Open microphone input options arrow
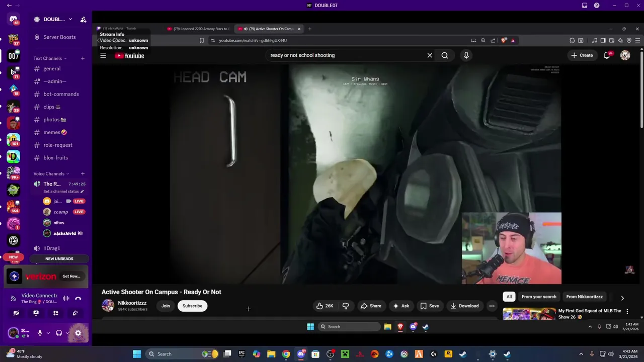The image size is (644, 362). (48, 333)
